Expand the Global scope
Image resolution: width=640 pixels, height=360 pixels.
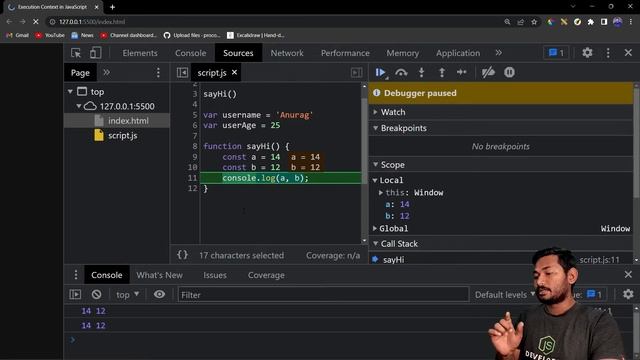(375, 229)
